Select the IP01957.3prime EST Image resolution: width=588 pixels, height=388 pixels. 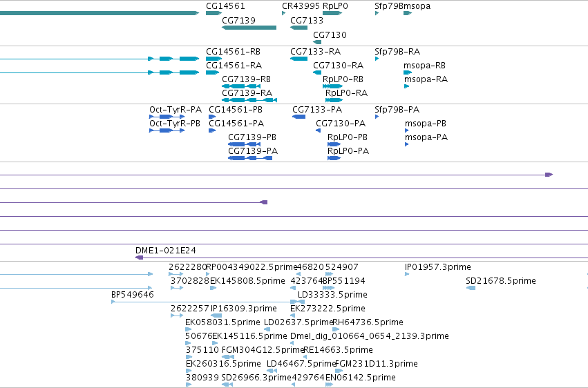(x=437, y=266)
